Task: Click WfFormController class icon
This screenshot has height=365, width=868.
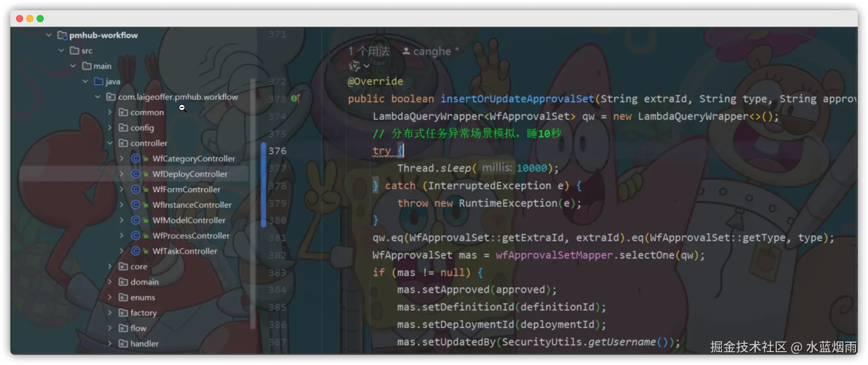Action: [x=136, y=189]
